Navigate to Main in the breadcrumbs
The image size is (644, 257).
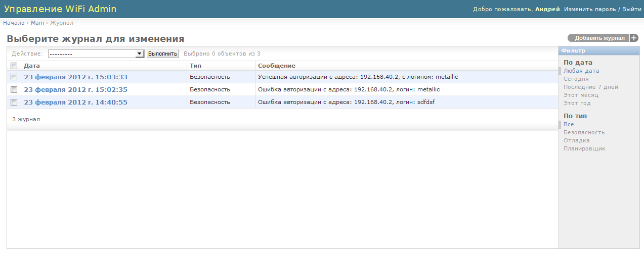coord(37,23)
